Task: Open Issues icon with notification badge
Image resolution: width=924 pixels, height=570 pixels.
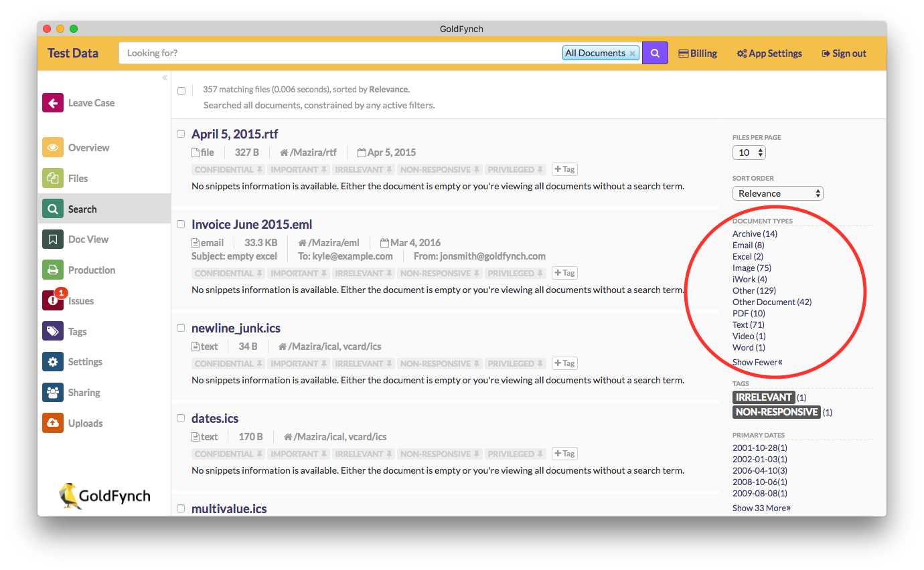Action: click(x=53, y=301)
